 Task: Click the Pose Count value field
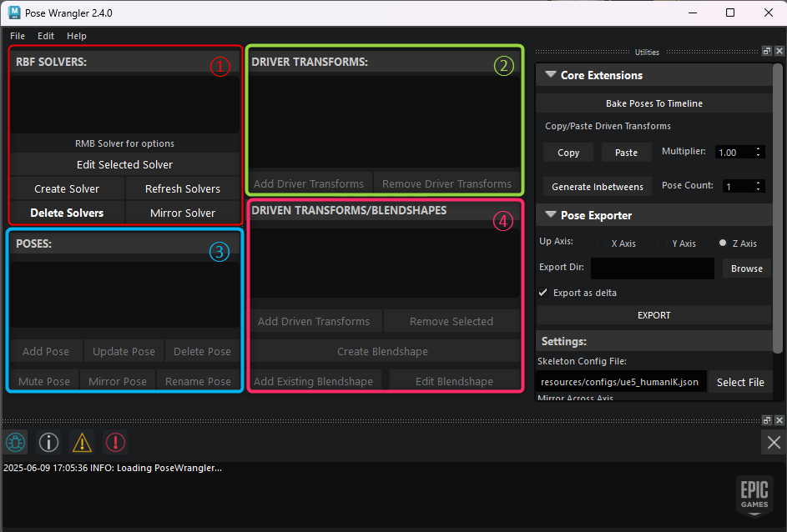coord(738,187)
